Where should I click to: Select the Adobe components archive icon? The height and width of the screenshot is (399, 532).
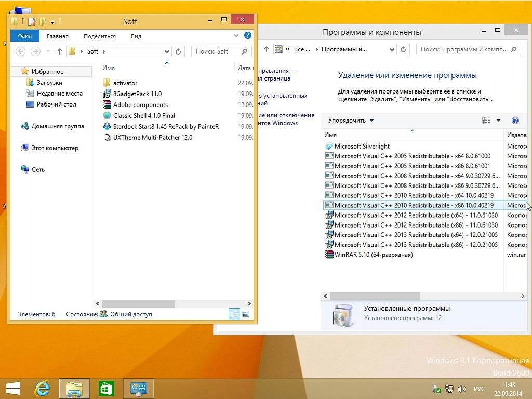tap(107, 104)
